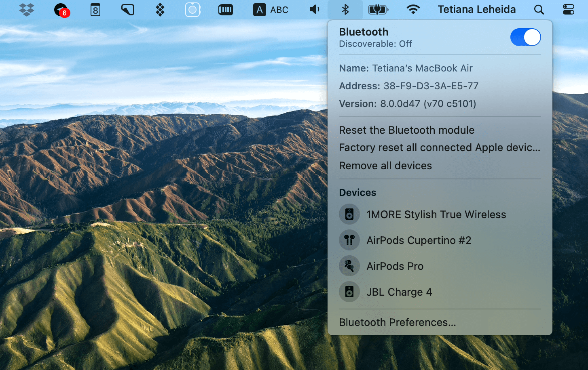
Task: Open the calendar icon showing 8
Action: click(95, 10)
